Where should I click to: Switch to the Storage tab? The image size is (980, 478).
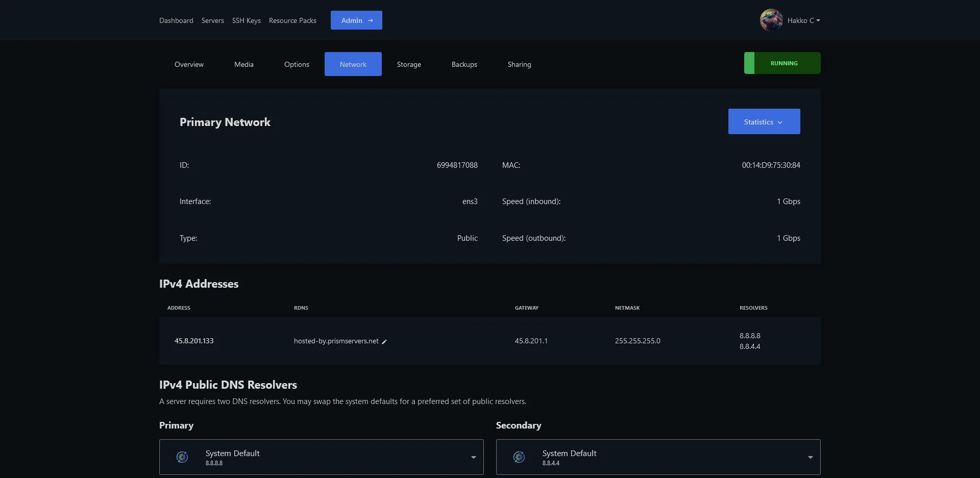pyautogui.click(x=409, y=64)
